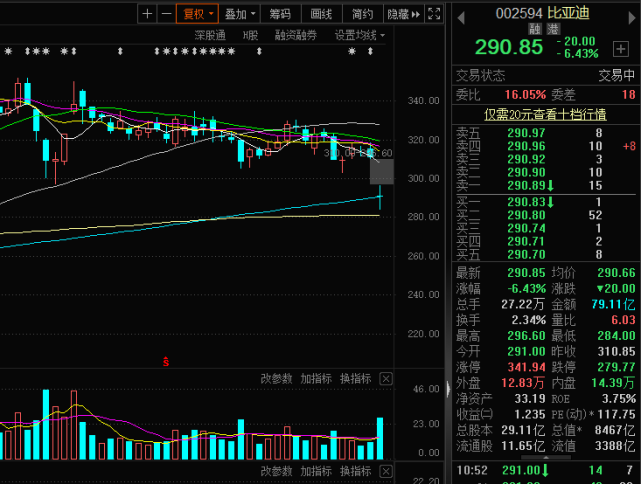Click the 港 Hong Kong badge
Viewport: 641px width, 484px height.
(x=551, y=30)
